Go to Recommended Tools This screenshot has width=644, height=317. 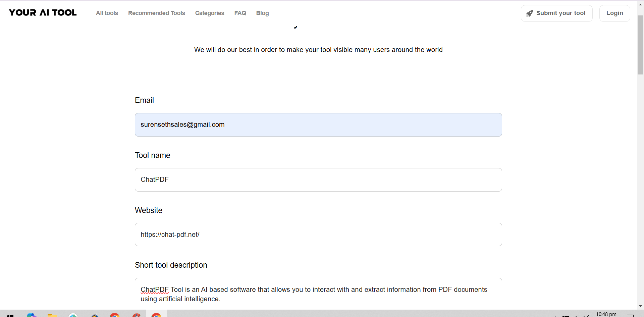click(157, 13)
